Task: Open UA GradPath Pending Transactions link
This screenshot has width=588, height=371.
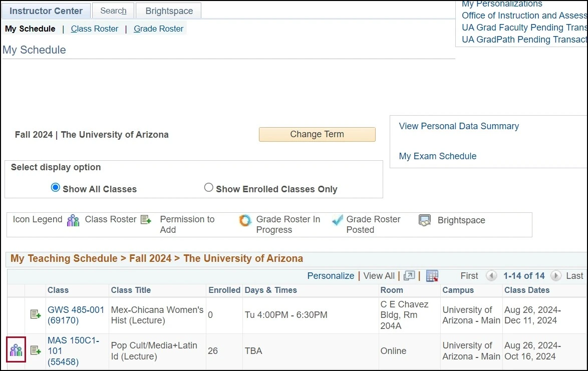Action: point(524,40)
